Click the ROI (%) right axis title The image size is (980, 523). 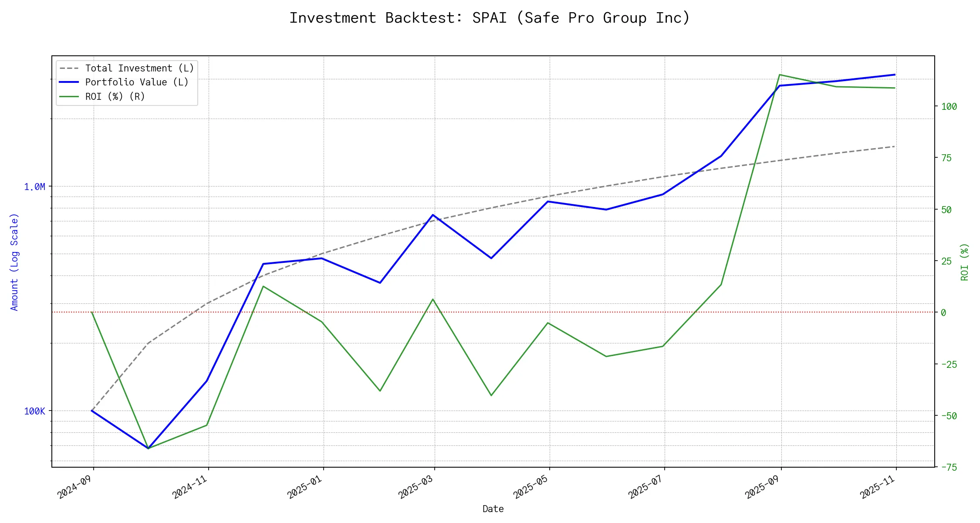(x=964, y=262)
